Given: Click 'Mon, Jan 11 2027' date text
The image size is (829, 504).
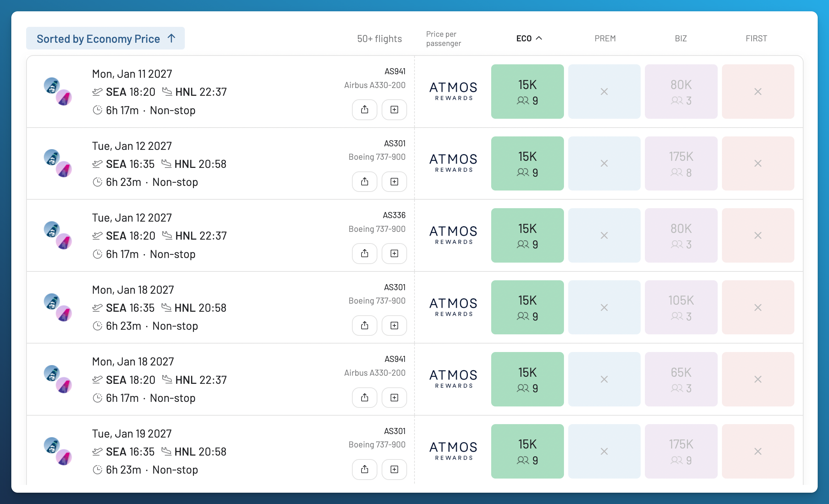Looking at the screenshot, I should pos(132,74).
